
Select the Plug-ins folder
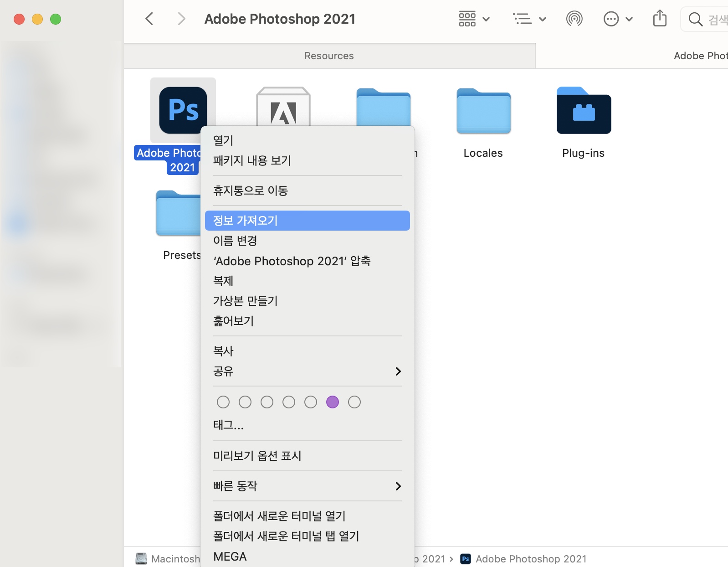tap(584, 110)
